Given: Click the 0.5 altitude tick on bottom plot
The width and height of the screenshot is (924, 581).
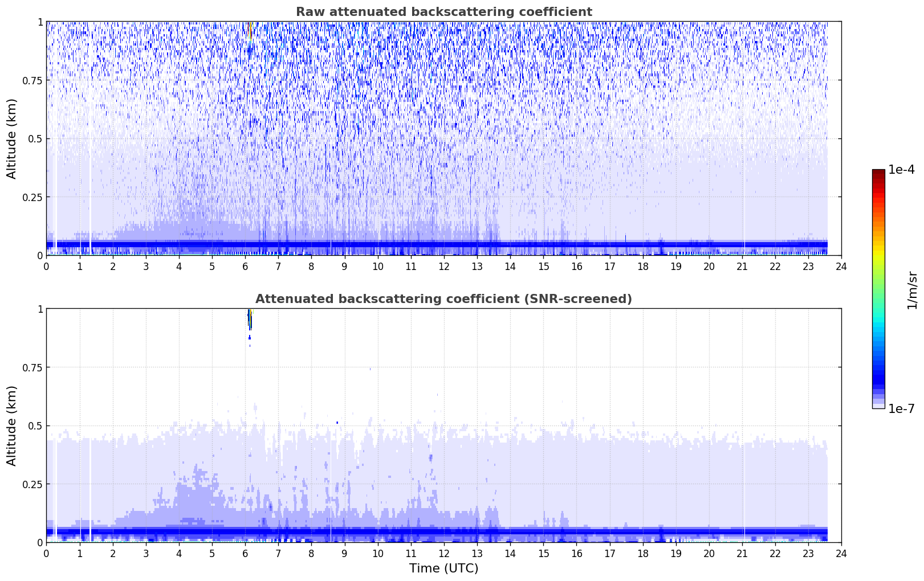Looking at the screenshot, I should (35, 425).
